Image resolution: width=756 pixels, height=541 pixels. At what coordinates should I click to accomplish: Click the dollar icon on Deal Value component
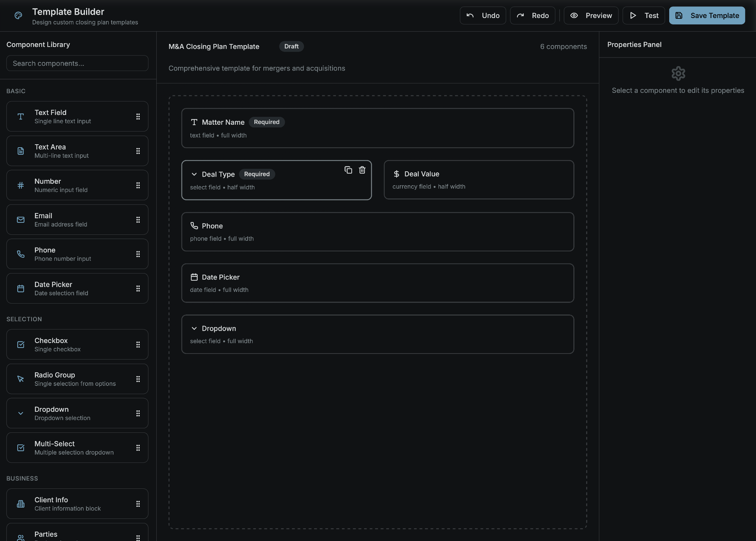point(396,174)
